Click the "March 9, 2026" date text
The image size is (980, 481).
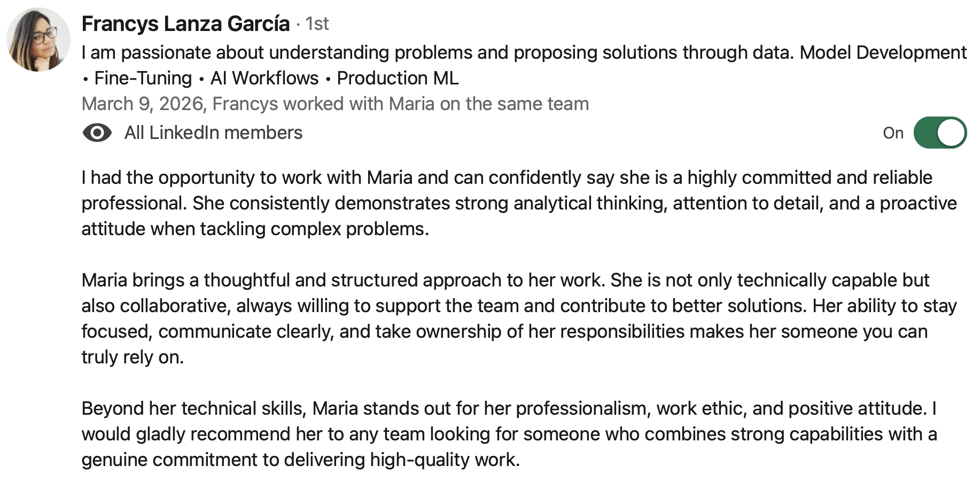coord(143,104)
